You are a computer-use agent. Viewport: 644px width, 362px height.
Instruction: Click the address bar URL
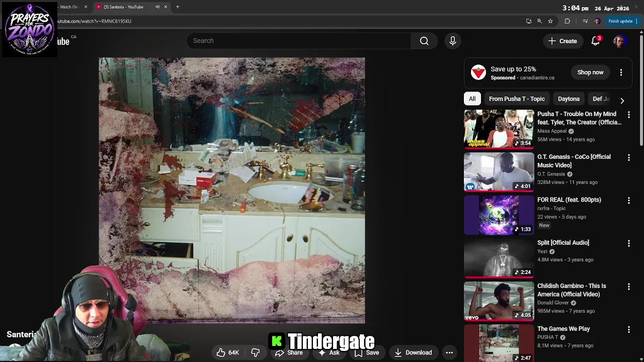coord(94,21)
